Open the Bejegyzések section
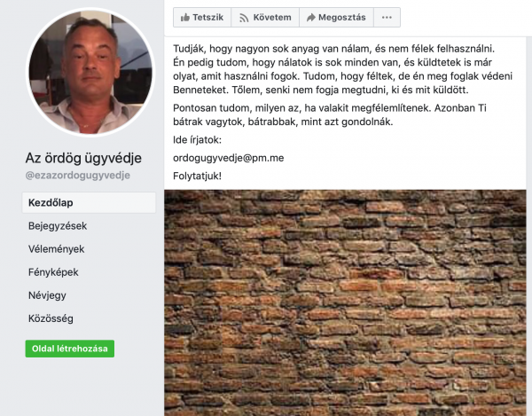The height and width of the screenshot is (416, 532). [58, 226]
